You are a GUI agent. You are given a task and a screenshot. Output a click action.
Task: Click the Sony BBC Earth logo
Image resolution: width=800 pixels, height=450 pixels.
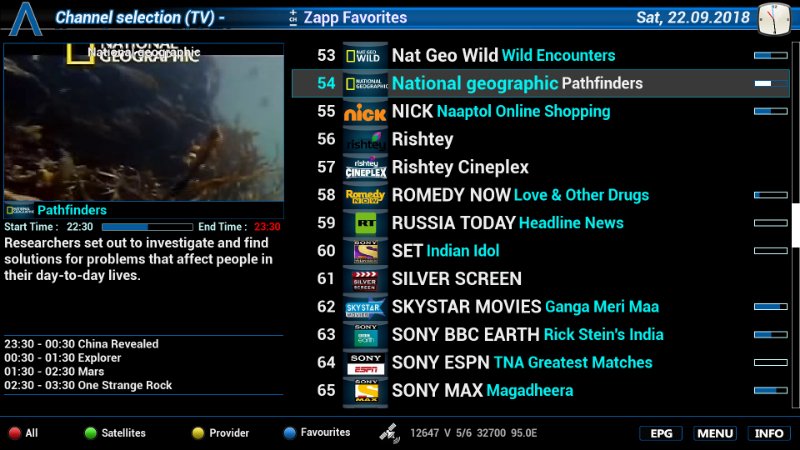click(x=365, y=335)
